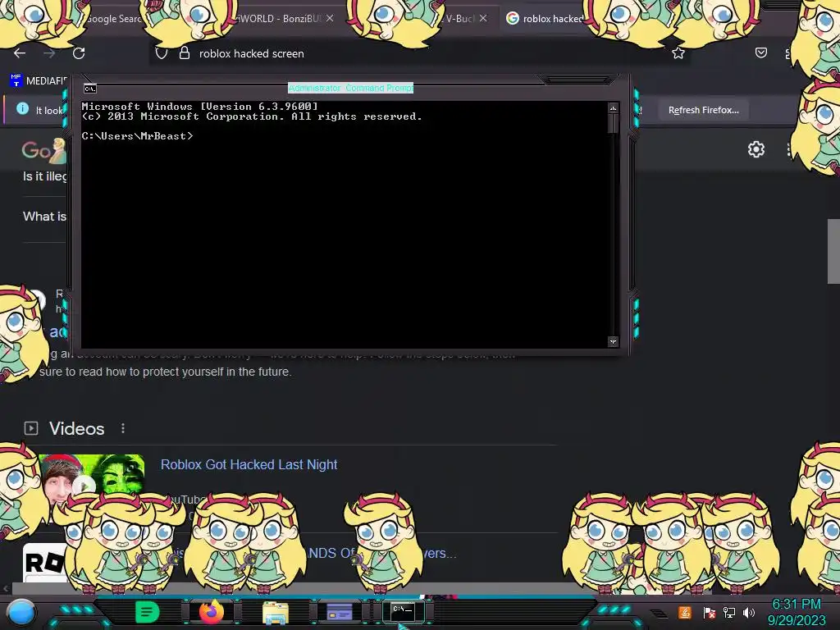Click the Roblox logo thumbnail
The width and height of the screenshot is (840, 630).
[45, 563]
